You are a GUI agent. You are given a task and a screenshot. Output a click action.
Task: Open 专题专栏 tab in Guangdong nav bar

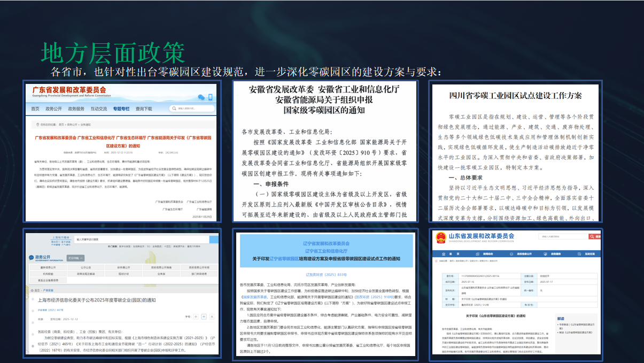(x=121, y=109)
